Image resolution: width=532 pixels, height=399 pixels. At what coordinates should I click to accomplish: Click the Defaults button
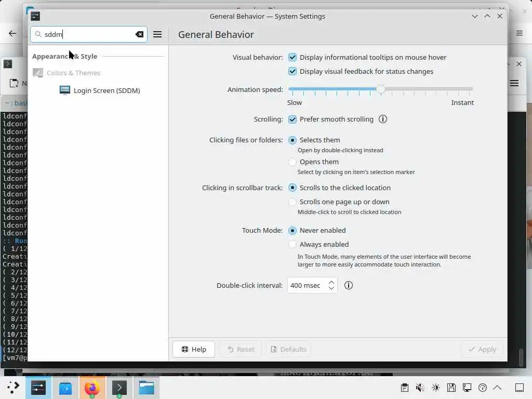tap(288, 349)
